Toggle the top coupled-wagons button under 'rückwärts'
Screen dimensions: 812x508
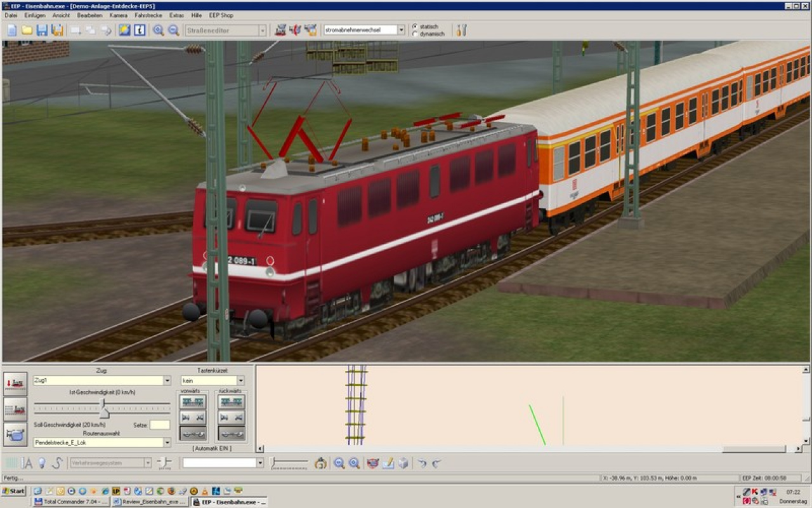(x=232, y=402)
